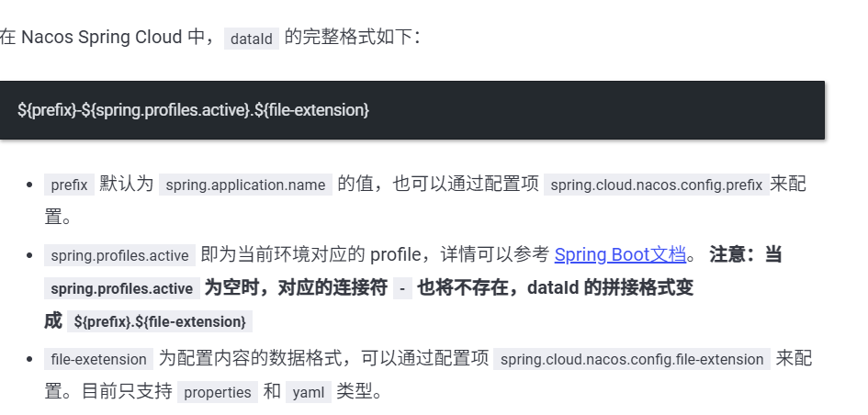Click the bullet marker before file-exetension item
Screen dimensions: 868x415
pyautogui.click(x=30, y=359)
